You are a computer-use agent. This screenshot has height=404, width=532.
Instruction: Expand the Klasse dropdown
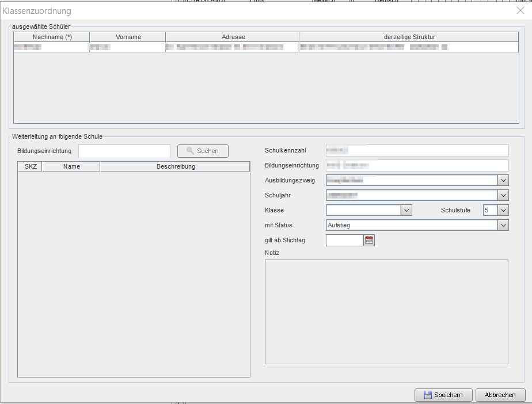406,210
